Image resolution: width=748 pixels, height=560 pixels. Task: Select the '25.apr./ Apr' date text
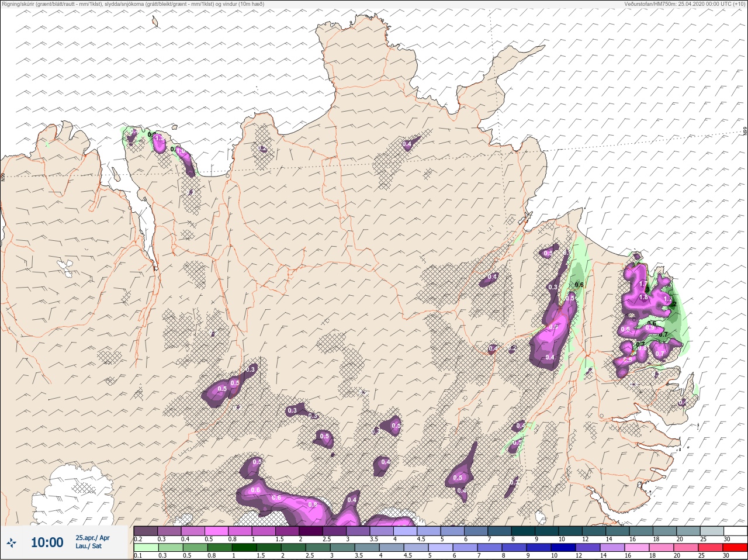pyautogui.click(x=92, y=538)
